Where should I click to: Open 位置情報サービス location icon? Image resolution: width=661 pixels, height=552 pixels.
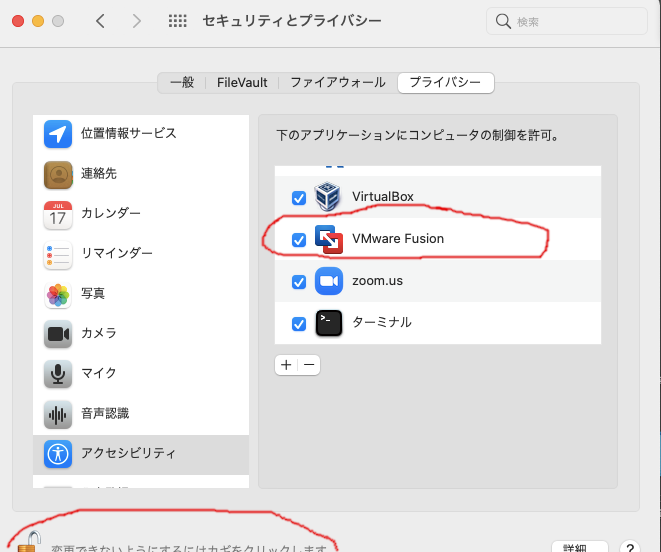point(58,134)
